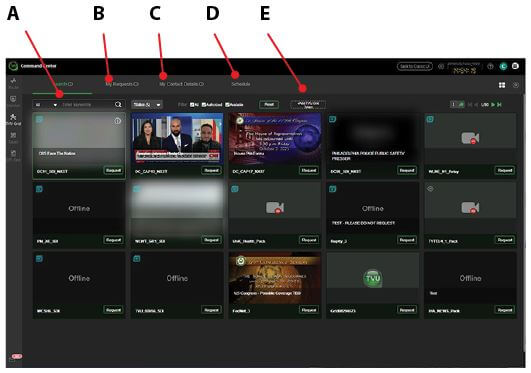Click Request on the TVU logo card

[407, 310]
